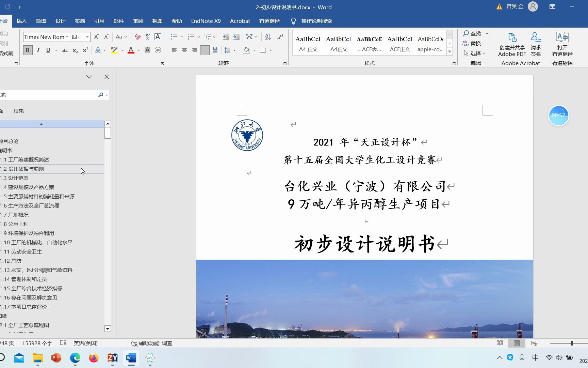The width and height of the screenshot is (588, 368).
Task: Center align text
Action: pos(184,50)
